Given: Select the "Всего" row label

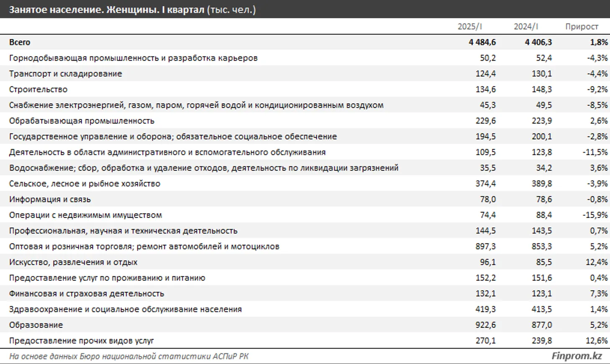Looking at the screenshot, I should coord(20,42).
